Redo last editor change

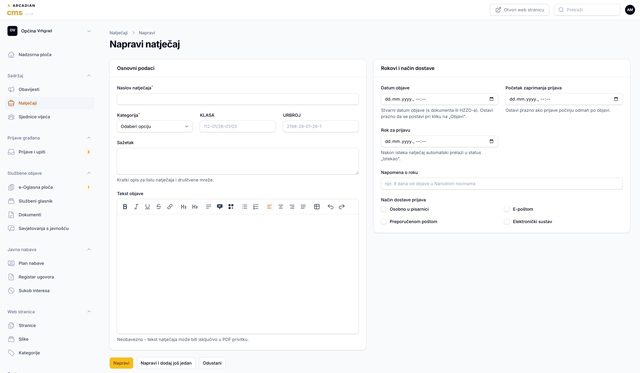(x=342, y=206)
